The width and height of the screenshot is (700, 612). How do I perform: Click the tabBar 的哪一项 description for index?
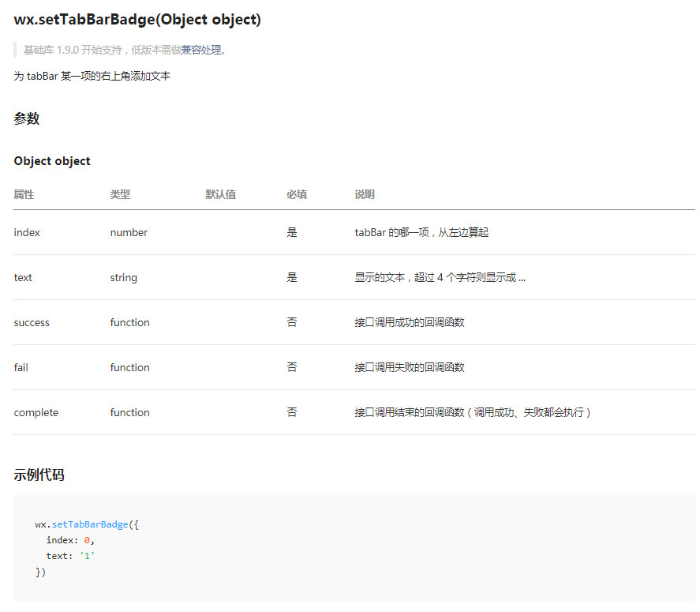click(x=421, y=232)
